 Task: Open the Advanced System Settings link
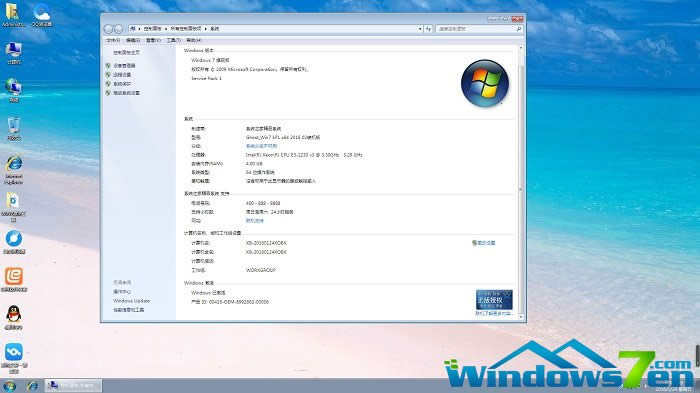126,93
